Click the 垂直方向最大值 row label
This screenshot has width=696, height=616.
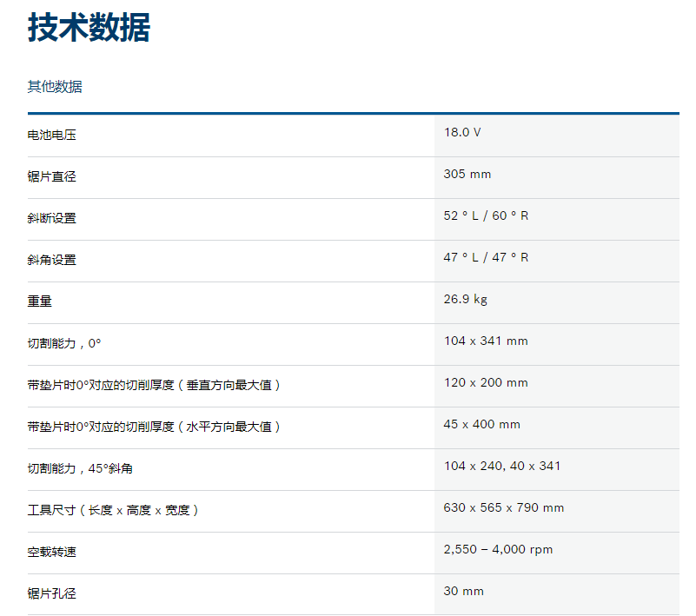point(154,385)
